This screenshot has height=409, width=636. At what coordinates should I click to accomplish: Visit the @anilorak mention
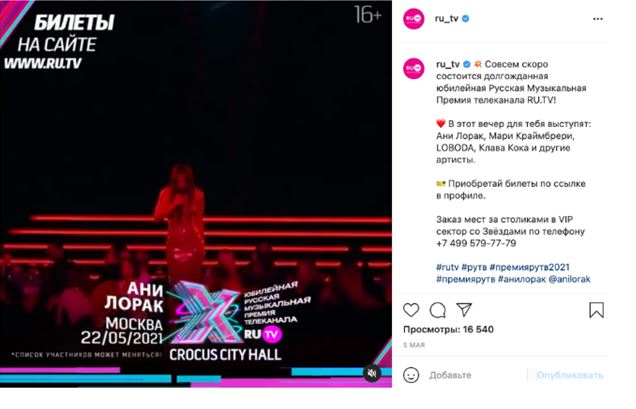[569, 279]
